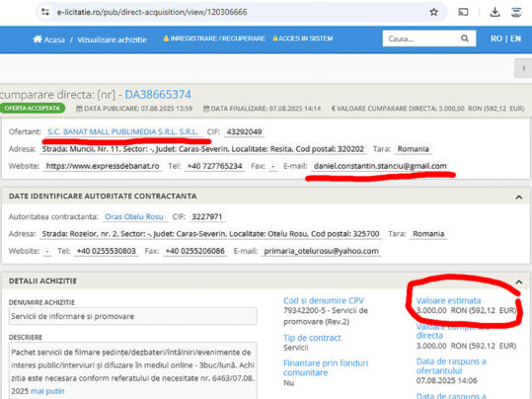Click VALOARE CUMPARARE DIRECTA header value

click(x=427, y=109)
